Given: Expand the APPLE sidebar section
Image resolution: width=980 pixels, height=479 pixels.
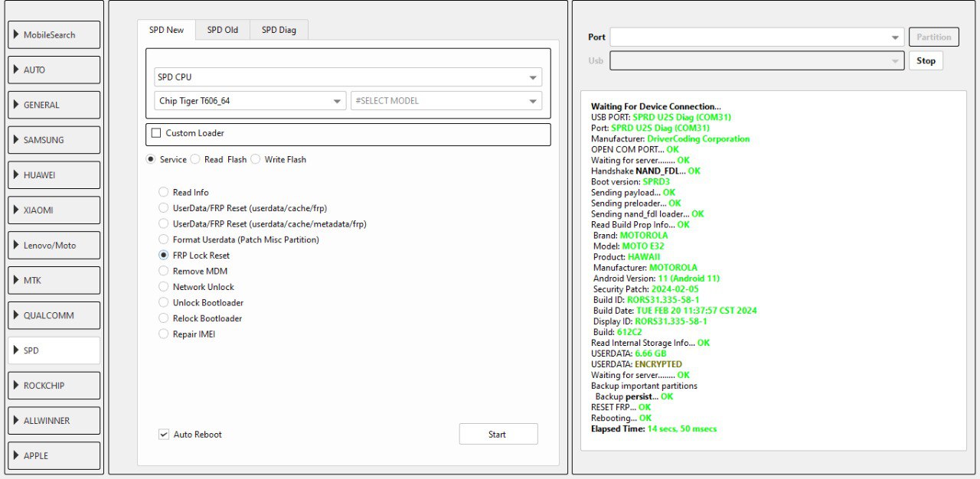Looking at the screenshot, I should [x=54, y=455].
